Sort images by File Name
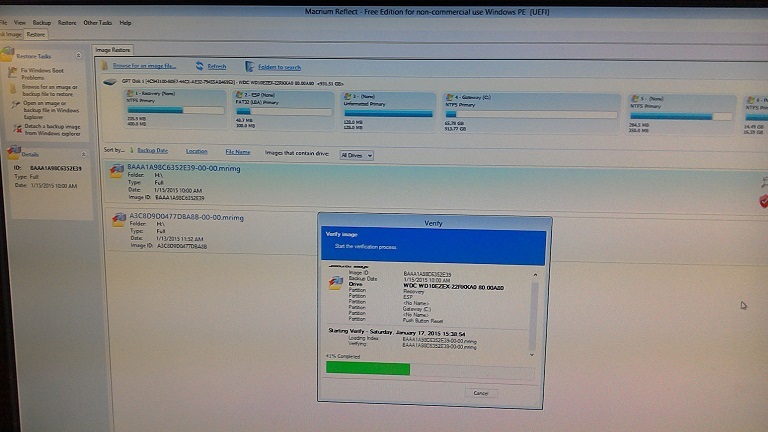 [238, 152]
